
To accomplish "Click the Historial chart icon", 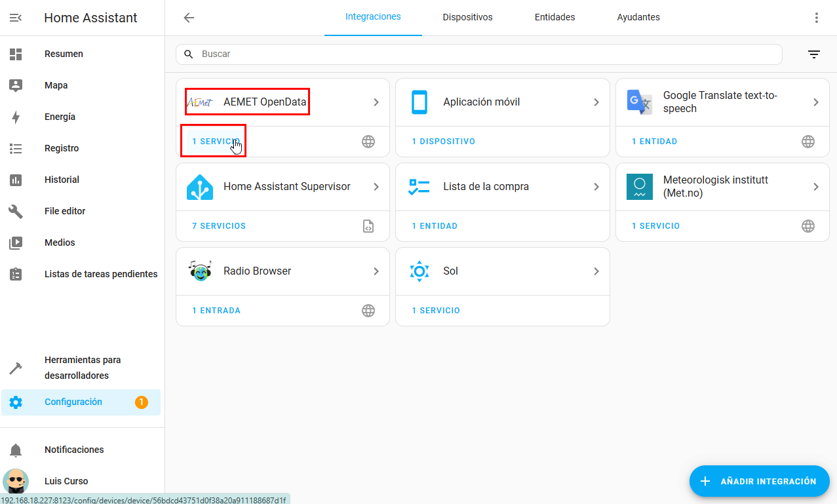I will 16,180.
